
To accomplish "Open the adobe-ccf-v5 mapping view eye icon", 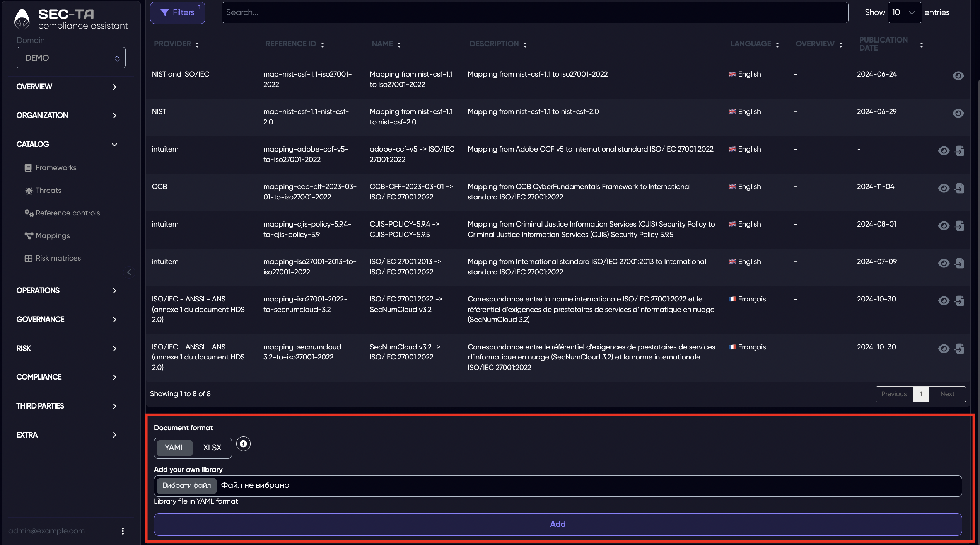I will click(x=944, y=151).
